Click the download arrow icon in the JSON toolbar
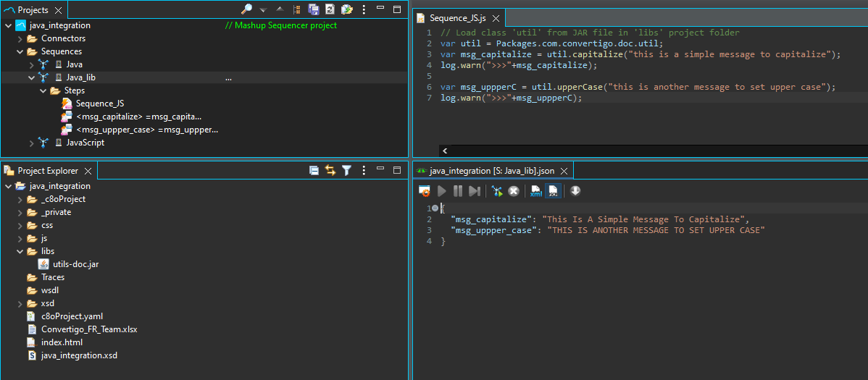The width and height of the screenshot is (868, 380). pos(575,191)
